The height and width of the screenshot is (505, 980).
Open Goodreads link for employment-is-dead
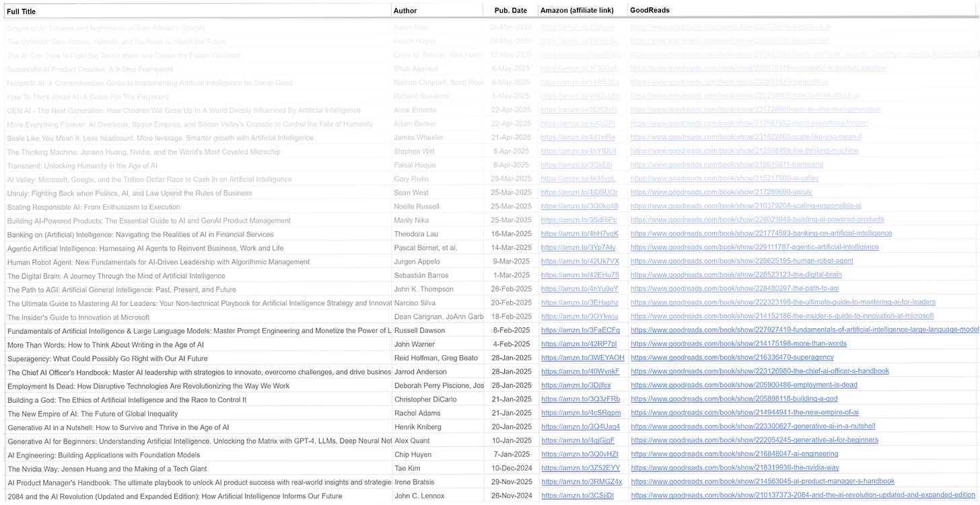pyautogui.click(x=744, y=385)
